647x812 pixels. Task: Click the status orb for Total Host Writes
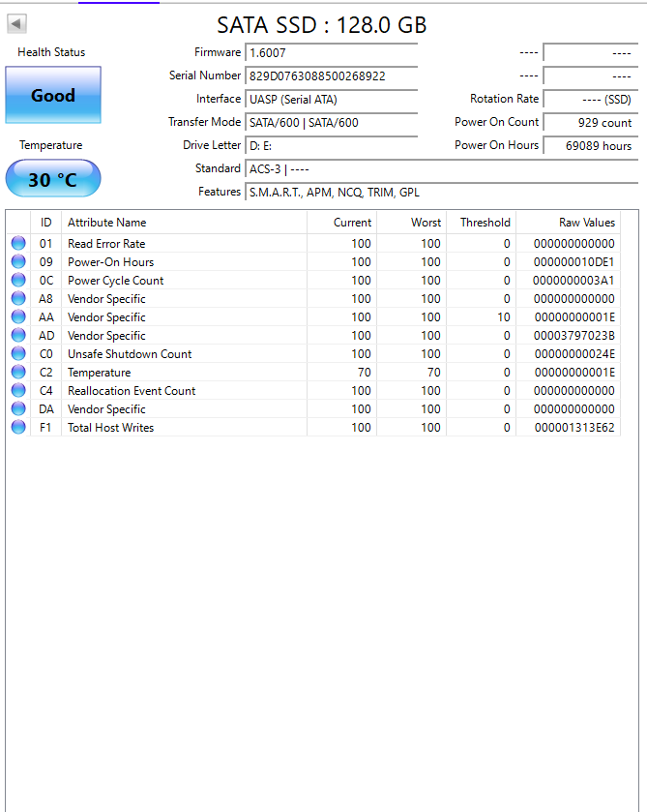(x=18, y=427)
